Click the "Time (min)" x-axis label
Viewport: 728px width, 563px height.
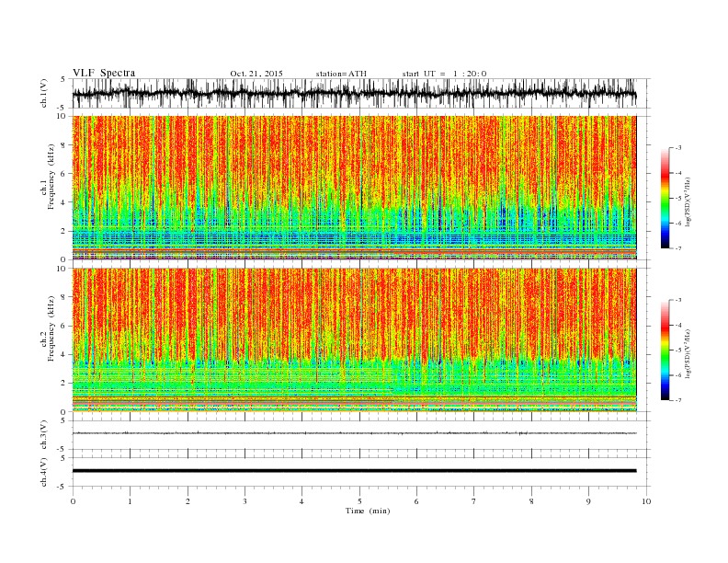coord(368,511)
